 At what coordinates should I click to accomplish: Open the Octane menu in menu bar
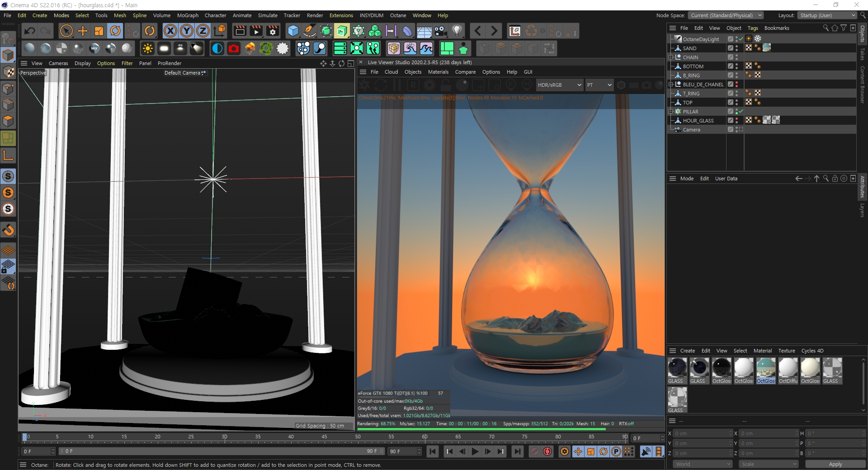click(398, 15)
